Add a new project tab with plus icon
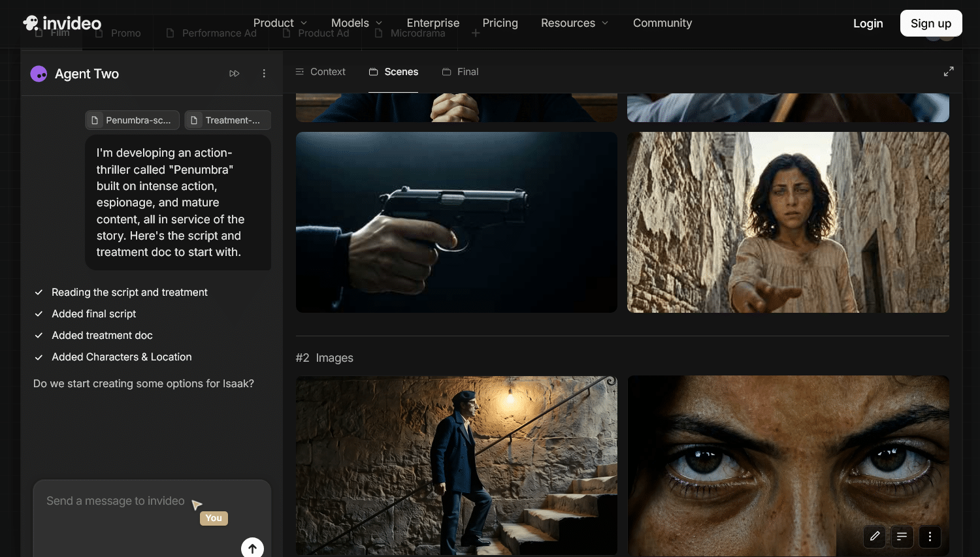Image resolution: width=980 pixels, height=557 pixels. pos(476,33)
